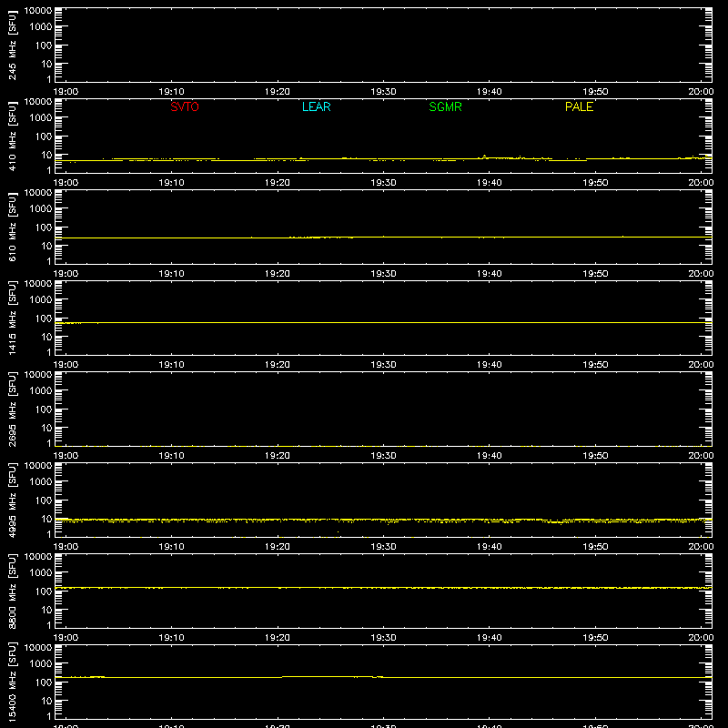The image size is (728, 728).
Task: Click the 10 y-axis value on 1415 MHz panel
Action: [x=46, y=337]
